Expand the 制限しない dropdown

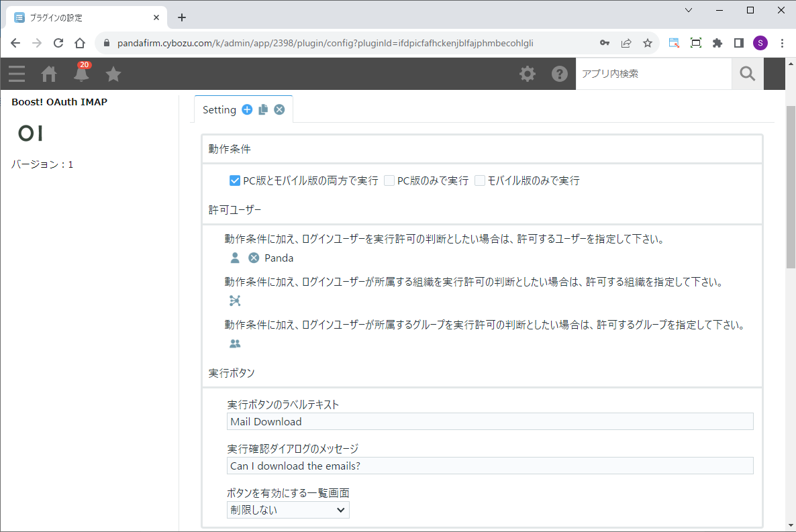pyautogui.click(x=288, y=510)
